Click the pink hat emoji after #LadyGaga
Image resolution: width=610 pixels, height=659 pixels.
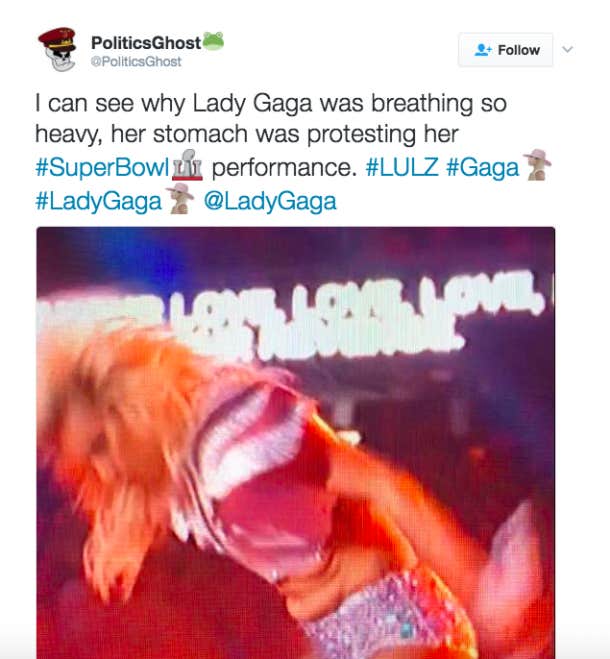pyautogui.click(x=180, y=199)
